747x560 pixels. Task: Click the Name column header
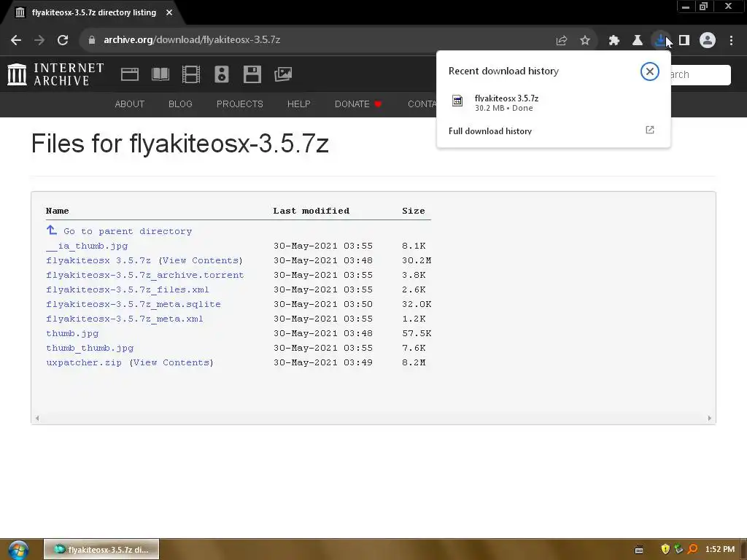tap(57, 211)
